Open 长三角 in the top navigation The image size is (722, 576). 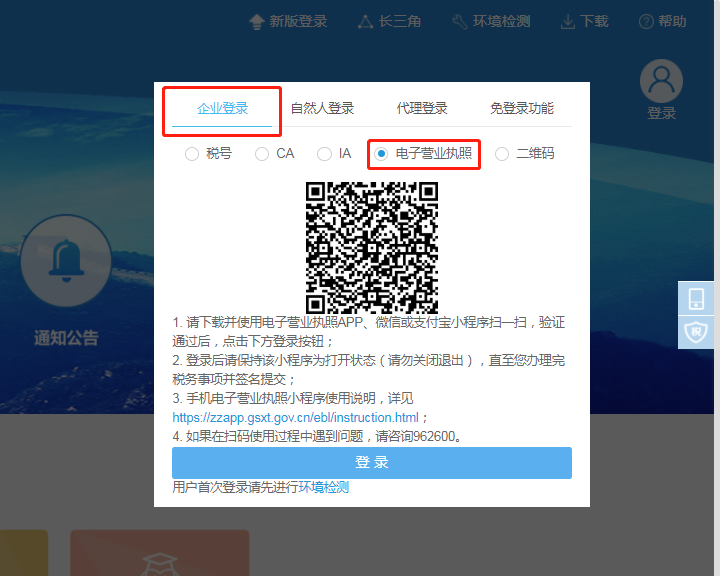click(x=400, y=22)
